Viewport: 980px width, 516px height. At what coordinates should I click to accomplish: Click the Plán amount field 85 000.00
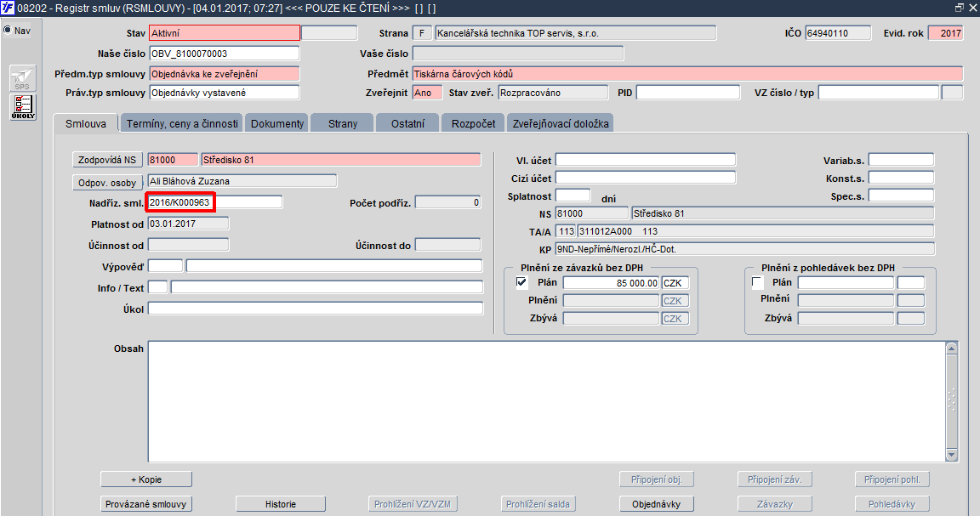(612, 283)
